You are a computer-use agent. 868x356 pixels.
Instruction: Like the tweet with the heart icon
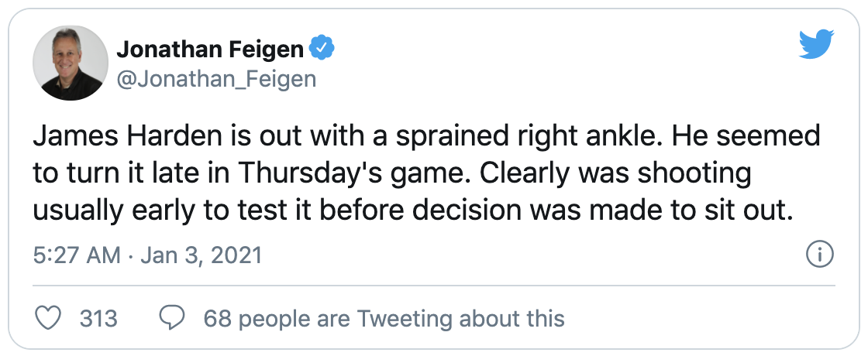48,318
